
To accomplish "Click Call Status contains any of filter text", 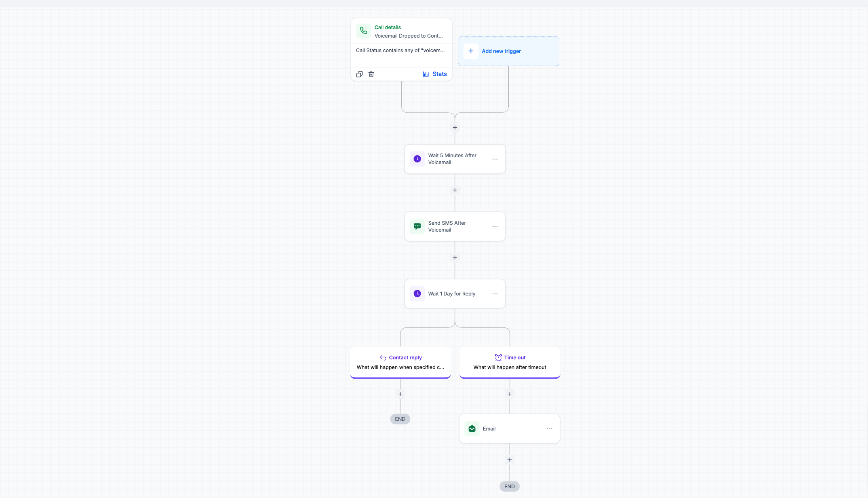I will [400, 51].
